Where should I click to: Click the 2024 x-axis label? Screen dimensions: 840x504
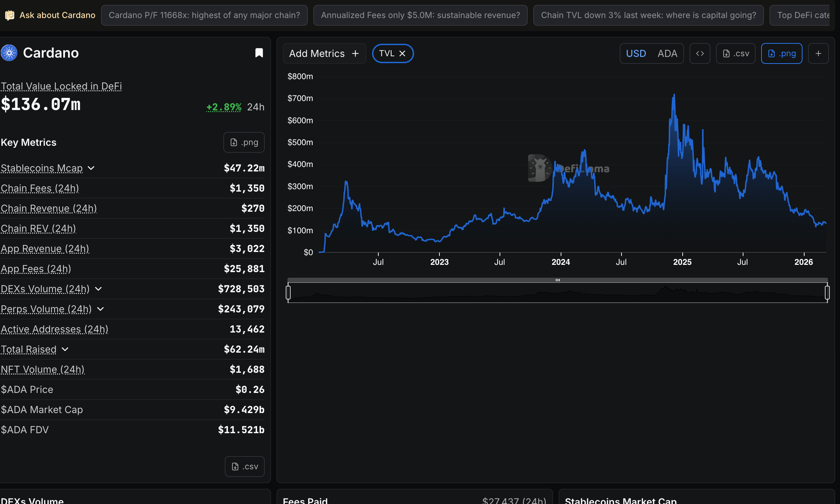(x=561, y=262)
